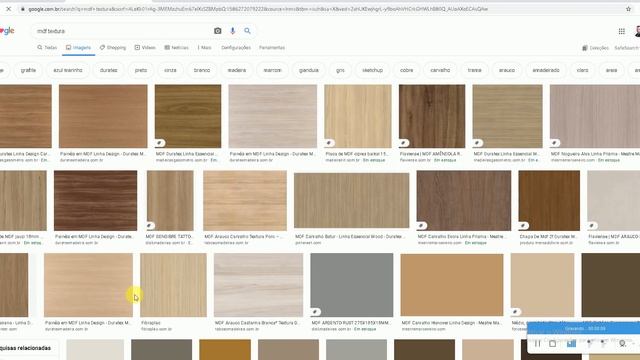Open the solid gray MDF Argento thumbnail

click(351, 285)
